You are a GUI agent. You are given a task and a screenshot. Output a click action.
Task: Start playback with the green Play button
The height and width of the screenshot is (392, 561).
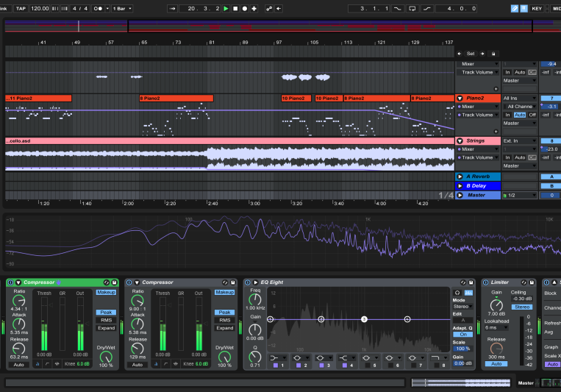(x=226, y=9)
